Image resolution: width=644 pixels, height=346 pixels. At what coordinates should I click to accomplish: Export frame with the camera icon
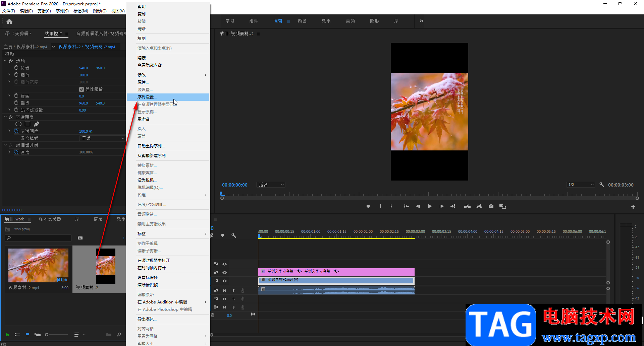(x=491, y=206)
